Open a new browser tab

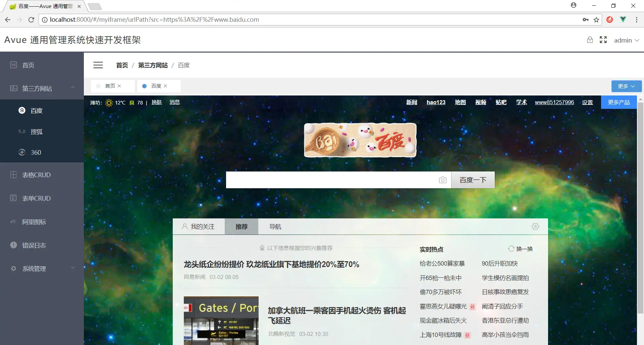click(95, 6)
